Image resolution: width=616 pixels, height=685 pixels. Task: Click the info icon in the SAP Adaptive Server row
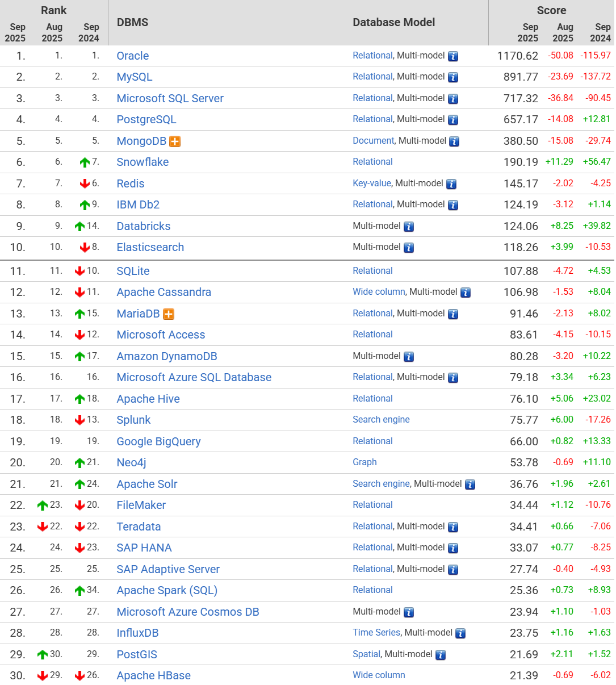click(x=453, y=570)
